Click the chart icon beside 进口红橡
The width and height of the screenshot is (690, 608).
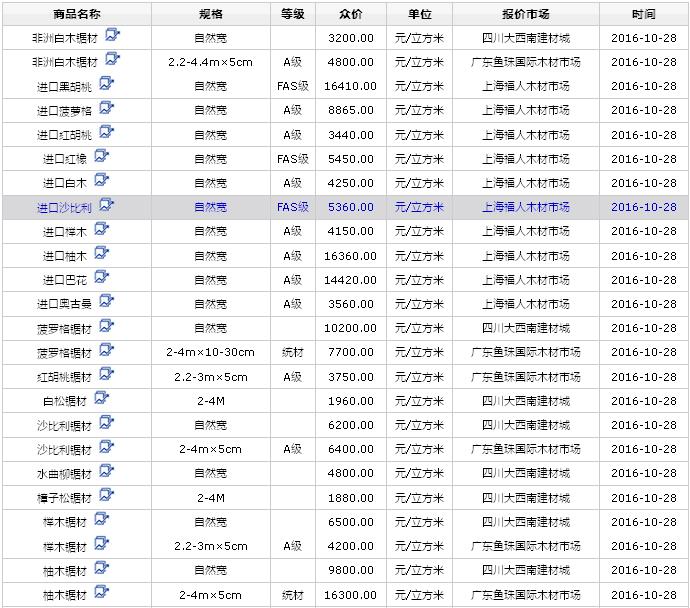(x=101, y=156)
